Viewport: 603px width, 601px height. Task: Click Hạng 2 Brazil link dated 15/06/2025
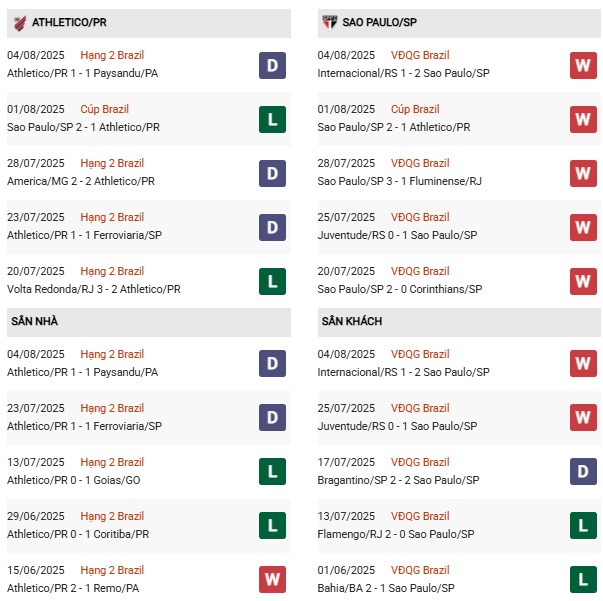112,570
